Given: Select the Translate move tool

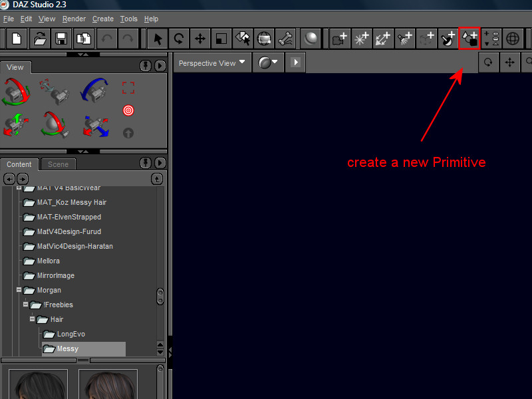Looking at the screenshot, I should tap(200, 39).
